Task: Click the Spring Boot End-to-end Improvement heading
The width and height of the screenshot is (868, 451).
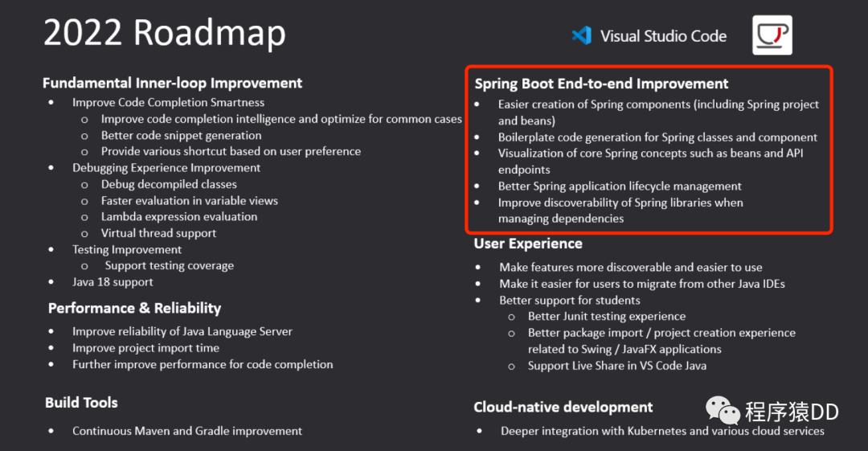Action: click(x=601, y=84)
